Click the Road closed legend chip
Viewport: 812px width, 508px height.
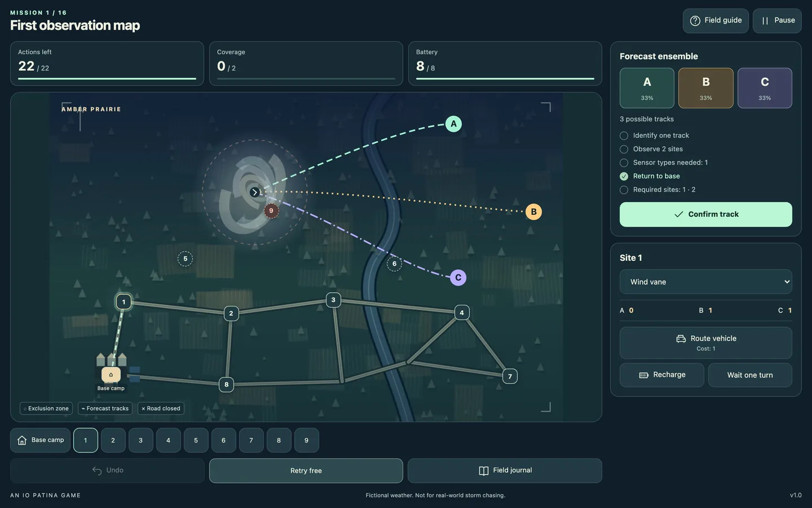tap(161, 408)
